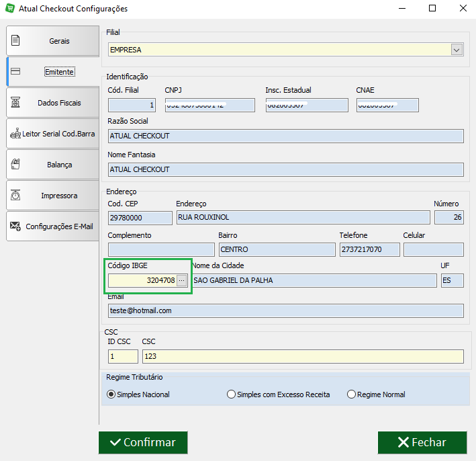Click the Emitente card icon
476x461 pixels.
pyautogui.click(x=15, y=71)
